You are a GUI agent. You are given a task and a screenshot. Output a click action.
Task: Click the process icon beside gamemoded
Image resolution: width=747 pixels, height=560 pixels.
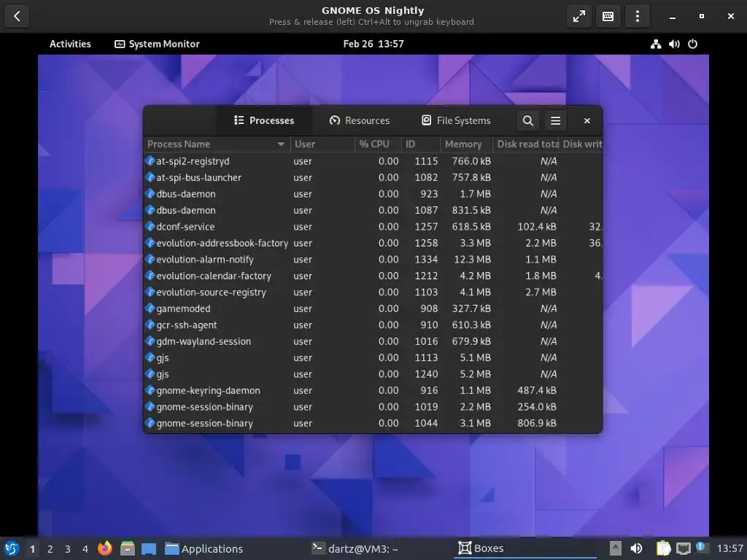pos(150,308)
